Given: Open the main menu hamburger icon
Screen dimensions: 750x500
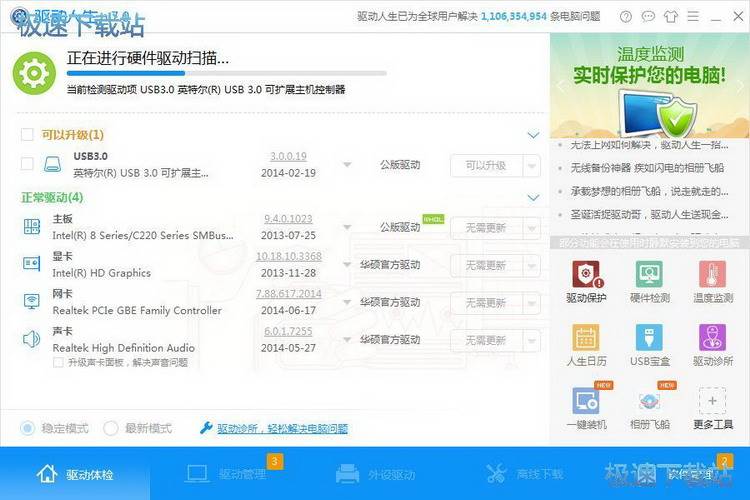Looking at the screenshot, I should 693,17.
